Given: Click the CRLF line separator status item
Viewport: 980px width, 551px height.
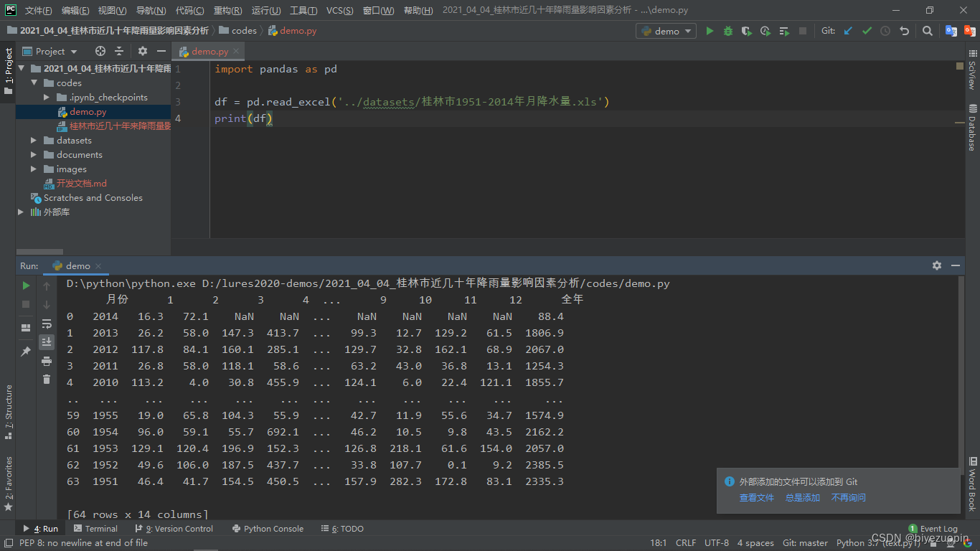Looking at the screenshot, I should tap(686, 543).
